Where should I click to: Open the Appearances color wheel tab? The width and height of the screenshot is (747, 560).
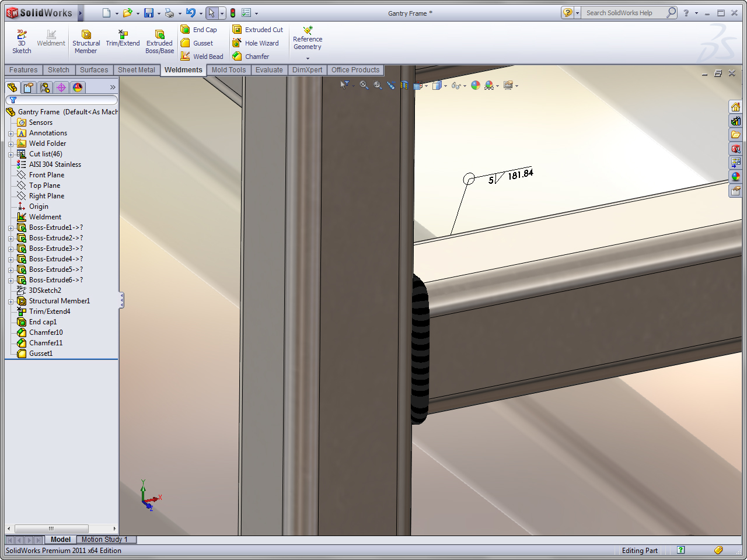coord(78,87)
